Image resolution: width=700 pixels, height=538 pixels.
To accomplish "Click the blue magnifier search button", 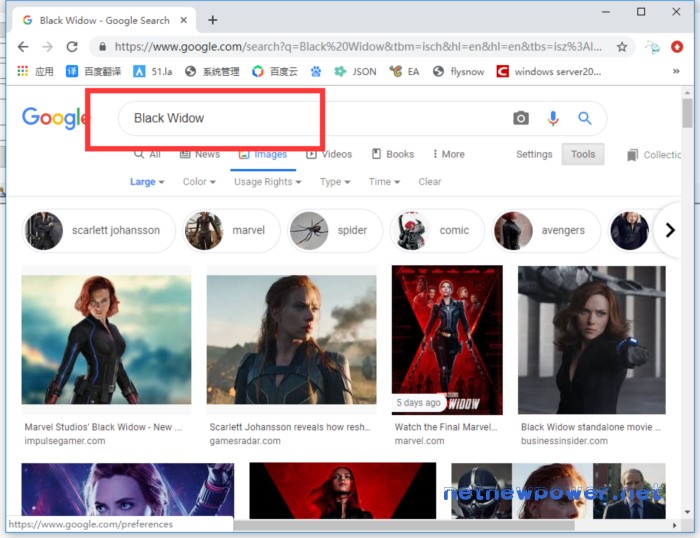I will click(x=585, y=118).
